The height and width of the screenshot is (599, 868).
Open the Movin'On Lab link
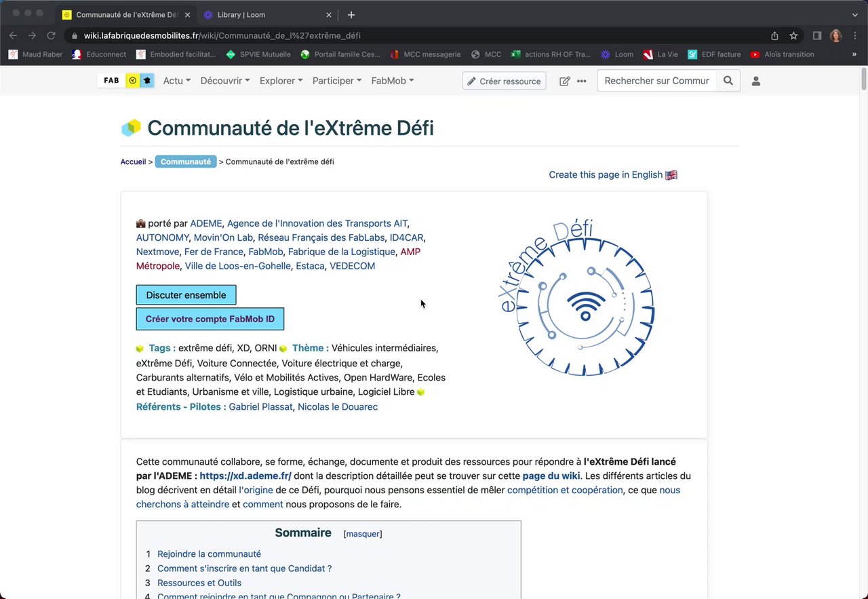pos(223,237)
